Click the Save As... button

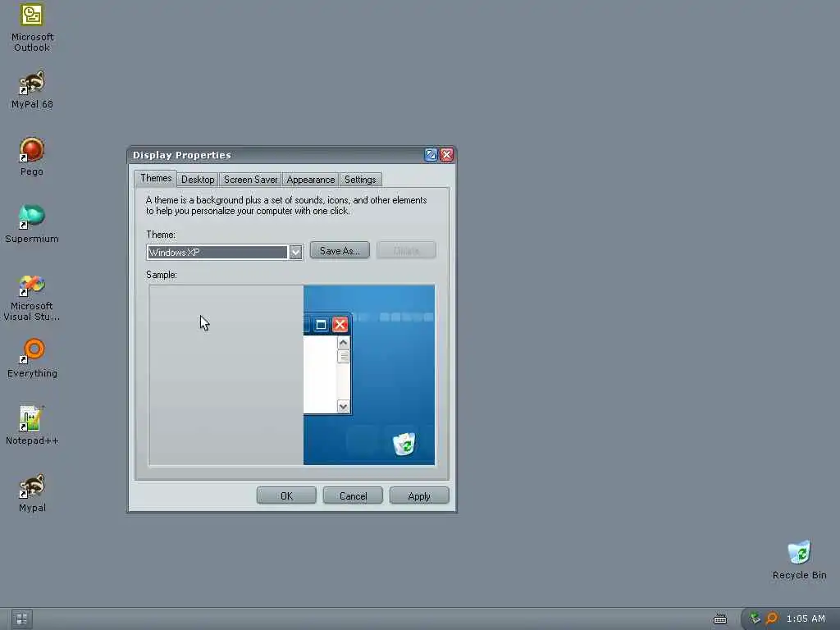(x=340, y=251)
